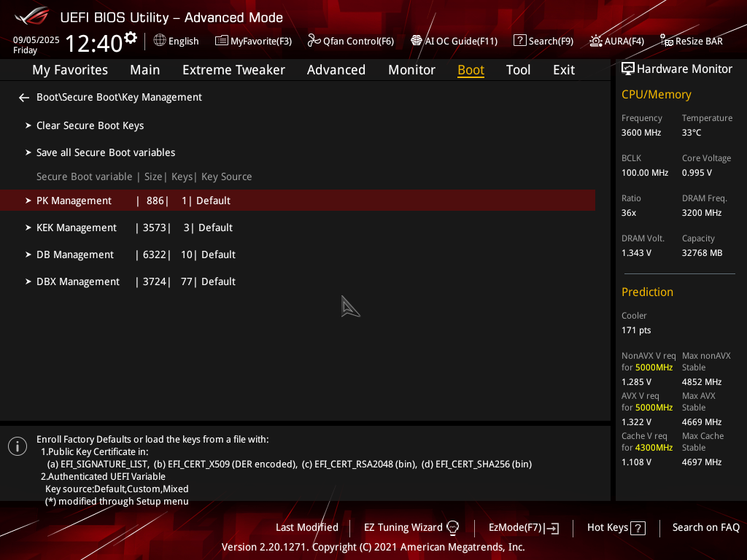Click the Boot\Secure Boot\Key Management breadcrumb
Screen dimensions: 747x560
119,97
